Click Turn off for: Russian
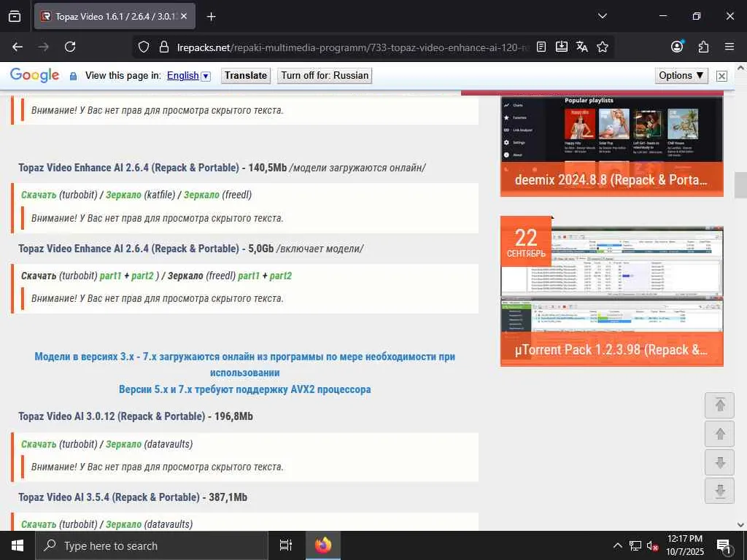This screenshot has height=560, width=747. point(325,76)
